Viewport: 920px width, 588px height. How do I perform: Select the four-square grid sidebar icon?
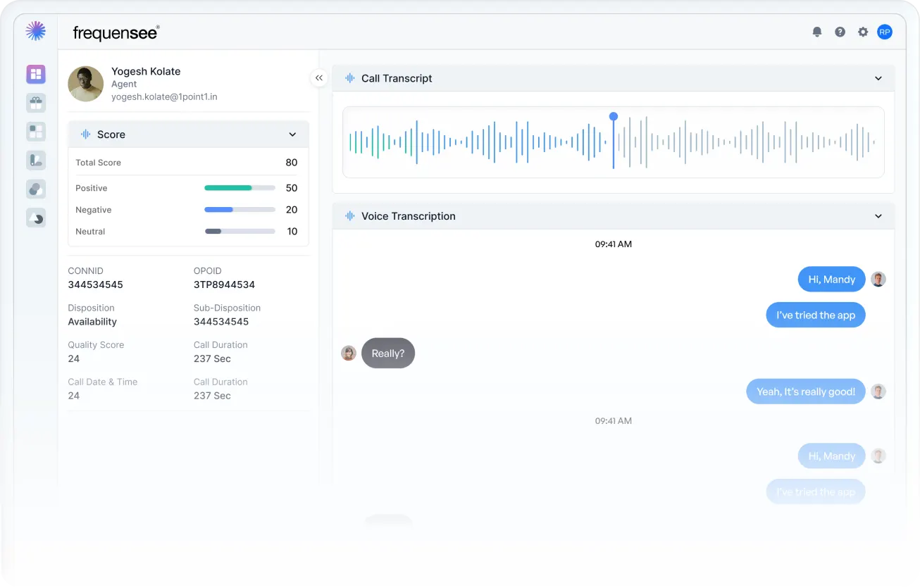(36, 132)
